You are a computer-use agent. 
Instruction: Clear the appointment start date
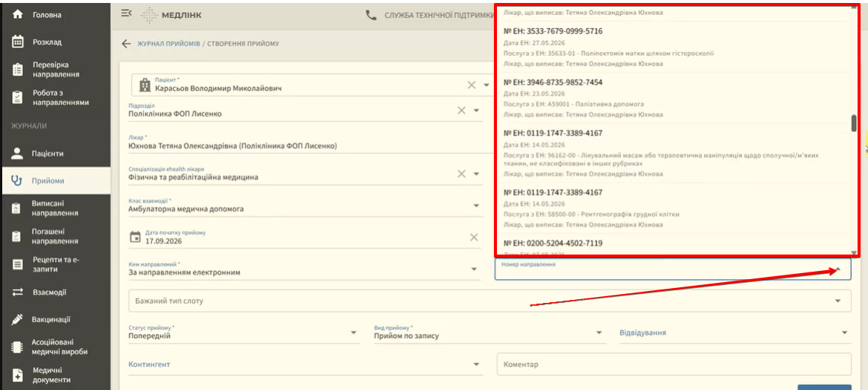point(474,237)
